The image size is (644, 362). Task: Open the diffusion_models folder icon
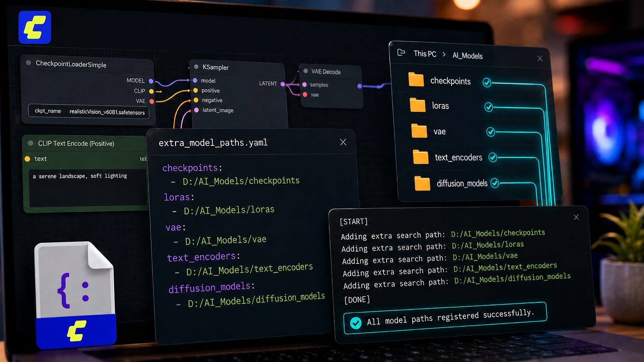pyautogui.click(x=422, y=183)
